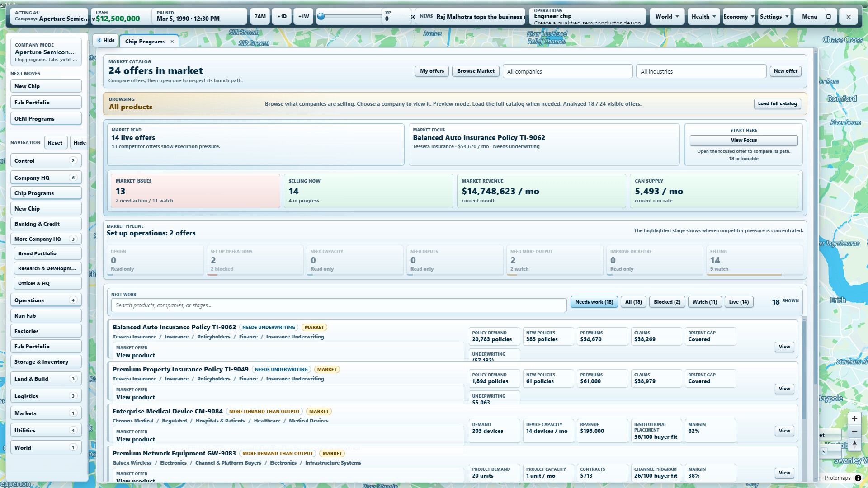Click the window restore square icon

829,17
